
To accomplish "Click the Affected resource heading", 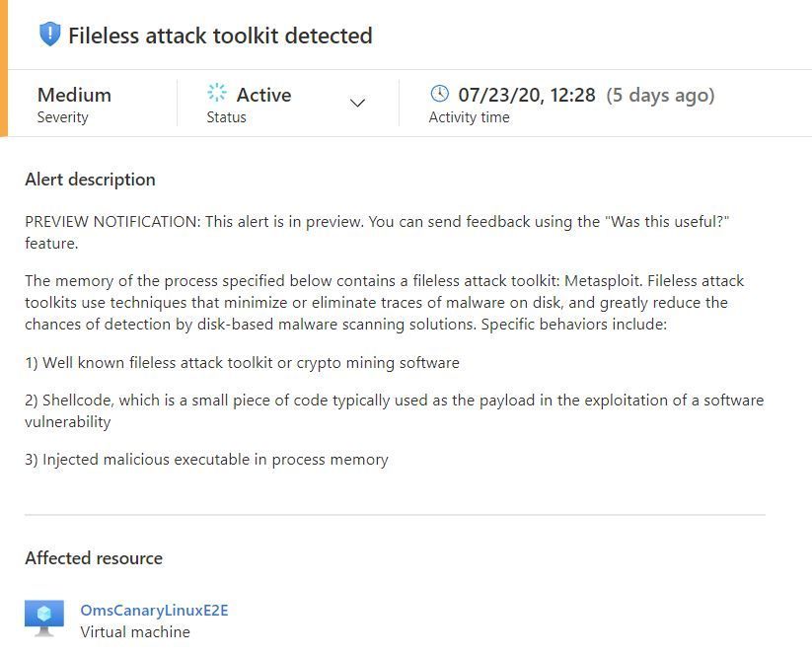I will click(94, 558).
